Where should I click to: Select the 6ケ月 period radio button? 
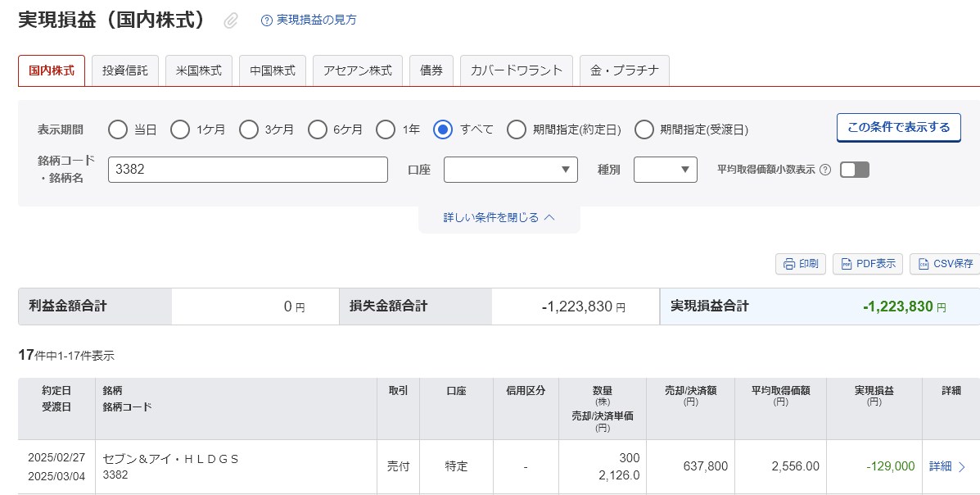pos(318,129)
